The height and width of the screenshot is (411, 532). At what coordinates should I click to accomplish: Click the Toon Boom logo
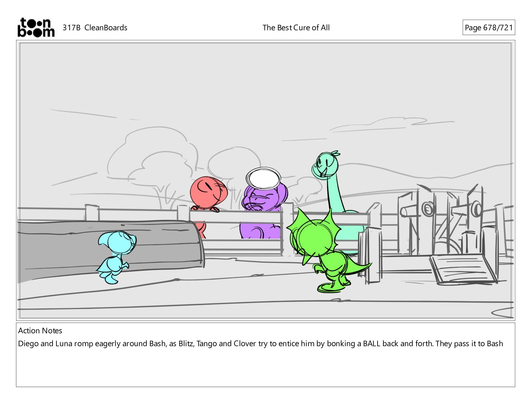[x=36, y=27]
